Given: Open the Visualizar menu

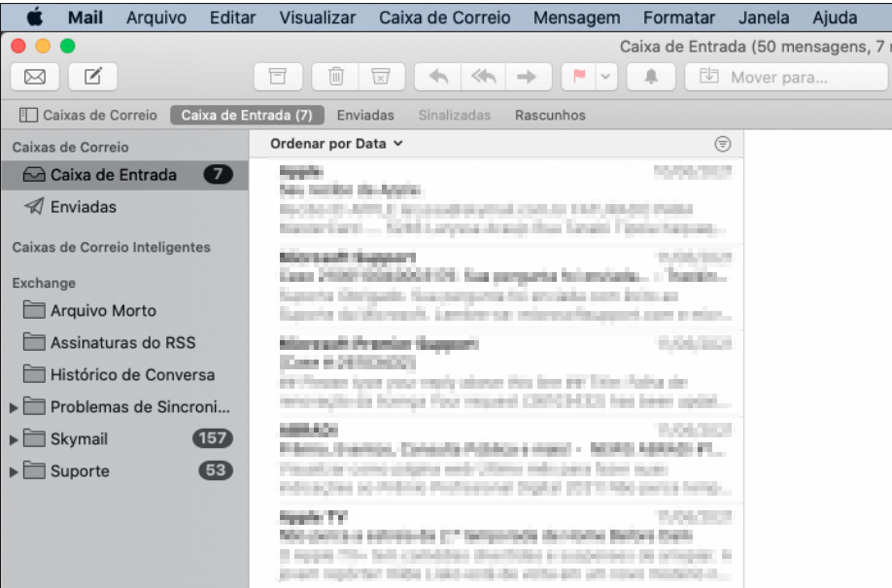Looking at the screenshot, I should point(318,17).
